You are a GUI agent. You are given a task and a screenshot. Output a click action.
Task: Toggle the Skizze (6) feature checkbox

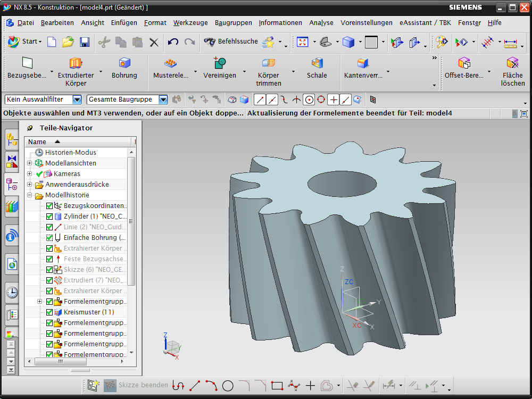[x=49, y=270]
